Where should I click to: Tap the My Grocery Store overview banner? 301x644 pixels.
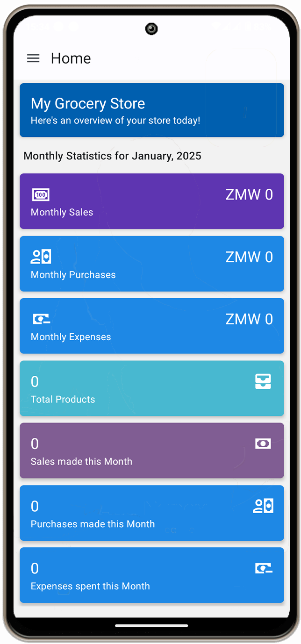[x=152, y=110]
